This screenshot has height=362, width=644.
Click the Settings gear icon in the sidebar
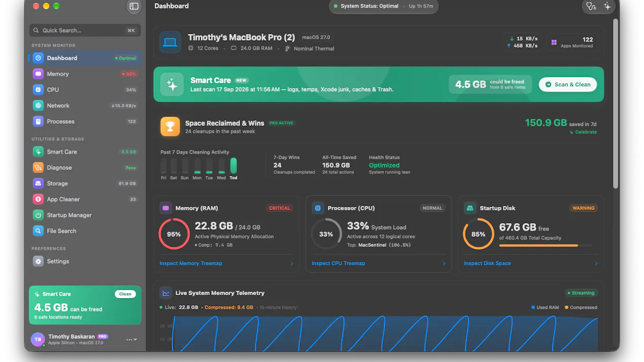coord(38,261)
